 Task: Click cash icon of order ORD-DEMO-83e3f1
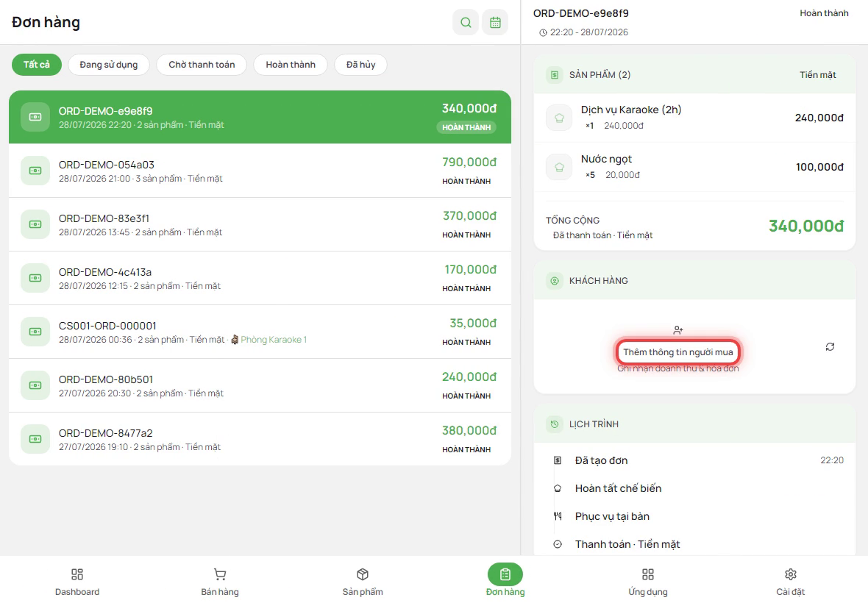click(35, 224)
